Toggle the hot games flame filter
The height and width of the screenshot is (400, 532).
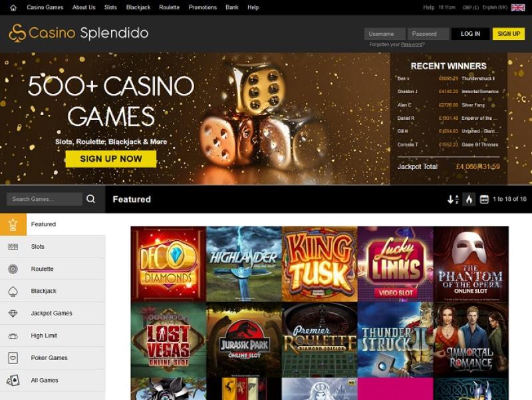[469, 199]
